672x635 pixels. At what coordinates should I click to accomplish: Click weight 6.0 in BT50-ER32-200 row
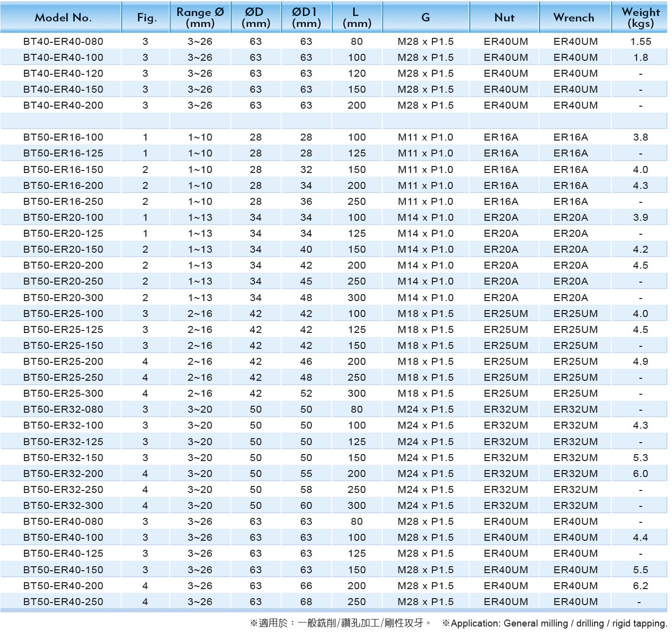(x=641, y=474)
